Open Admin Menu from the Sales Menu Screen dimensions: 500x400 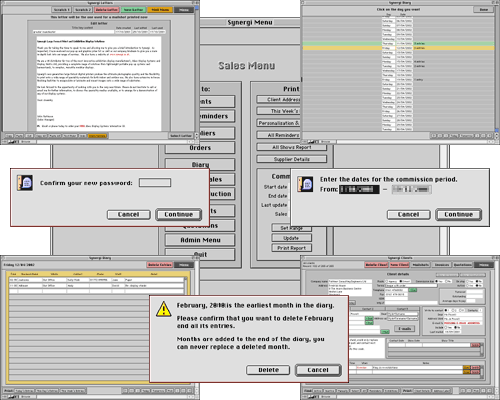tap(200, 240)
